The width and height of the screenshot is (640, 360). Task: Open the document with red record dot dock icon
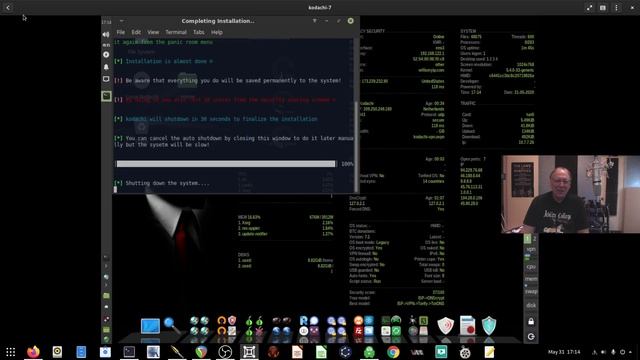coord(467,325)
